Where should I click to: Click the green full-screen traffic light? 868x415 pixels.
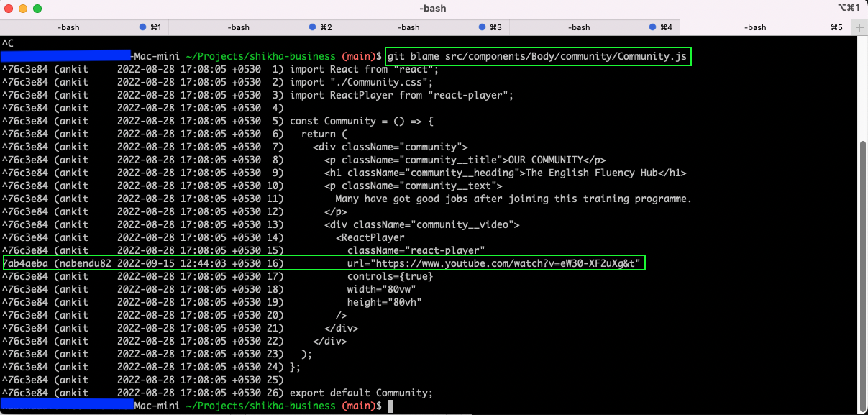point(37,8)
